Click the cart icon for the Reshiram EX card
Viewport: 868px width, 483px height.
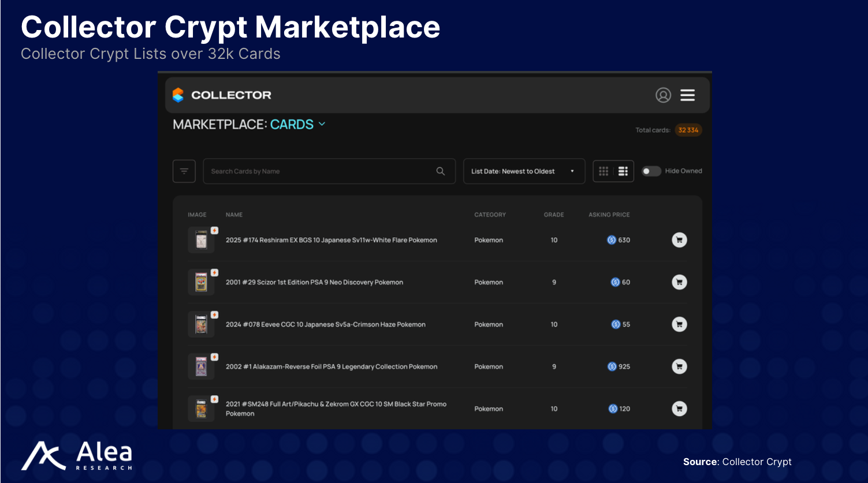[679, 240]
